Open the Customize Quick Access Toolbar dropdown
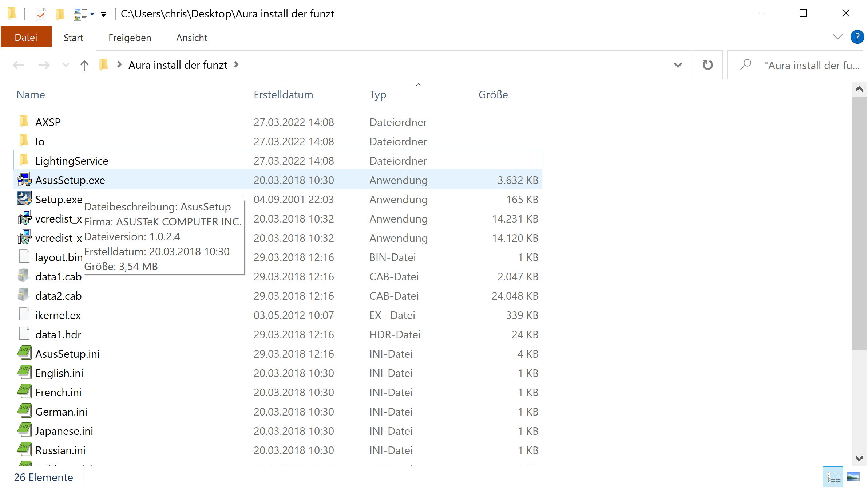This screenshot has width=868, height=488. click(104, 14)
